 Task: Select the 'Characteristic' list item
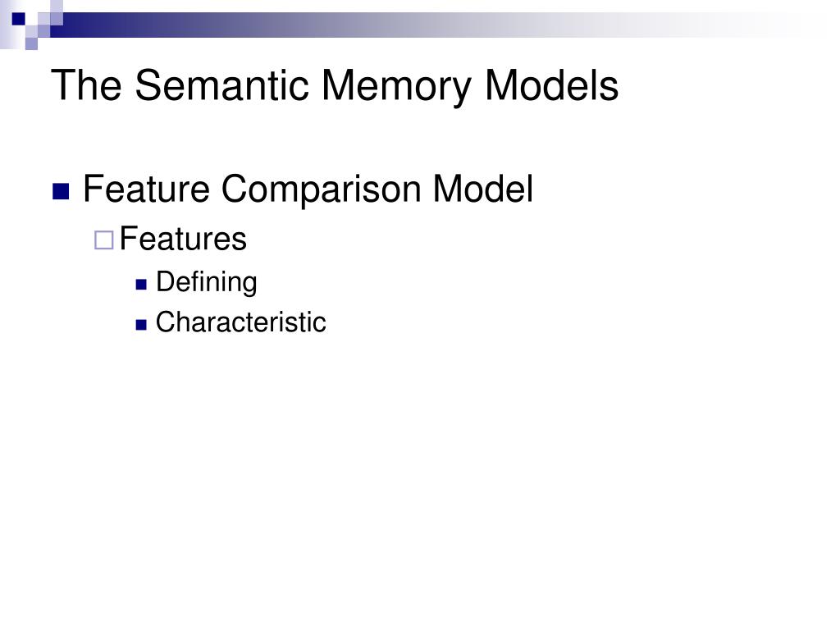(241, 322)
